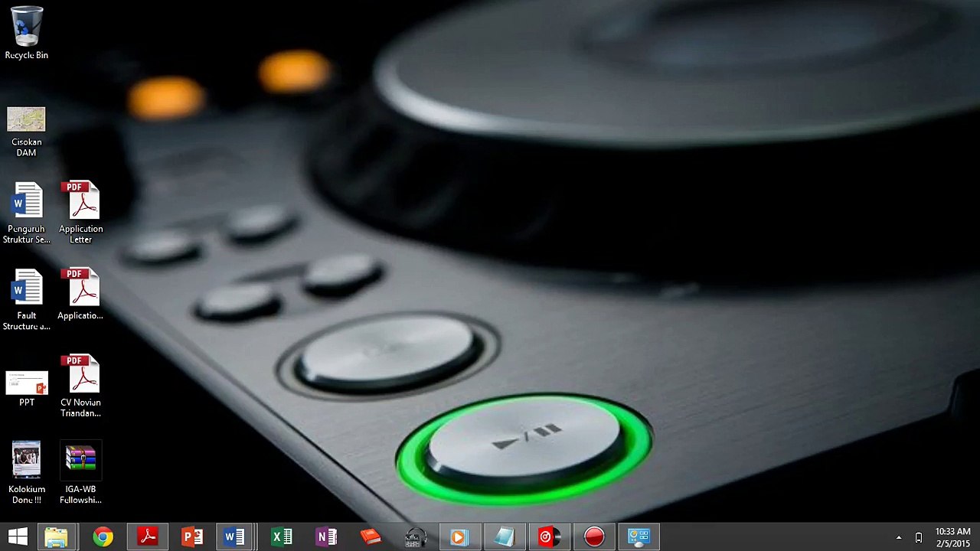Open Adobe Reader from the taskbar
This screenshot has width=980, height=551.
tap(148, 536)
